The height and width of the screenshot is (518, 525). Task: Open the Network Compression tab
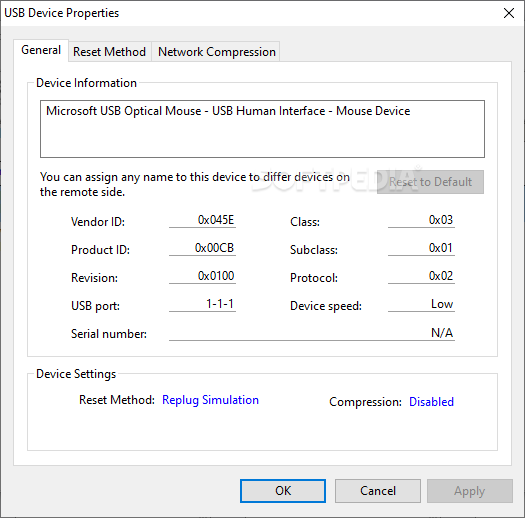tap(216, 52)
